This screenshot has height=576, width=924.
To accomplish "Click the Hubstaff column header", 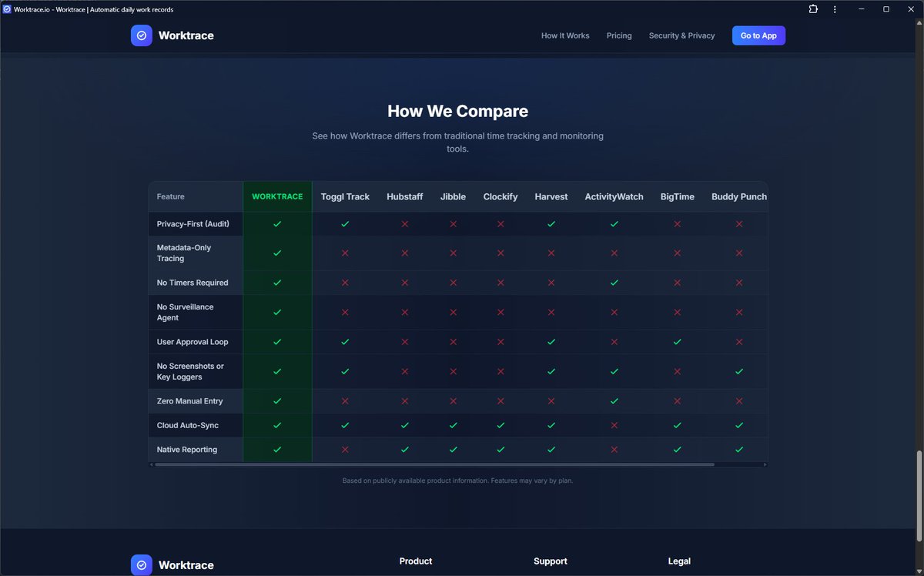I will pyautogui.click(x=405, y=196).
